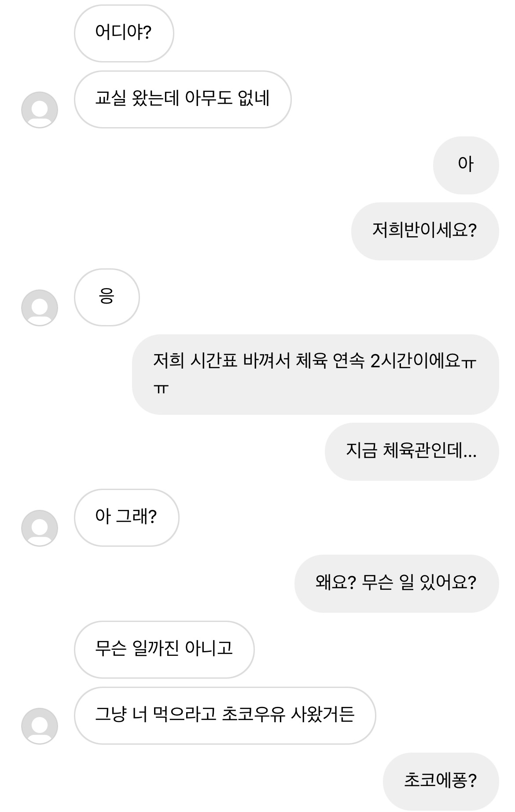Image resolution: width=515 pixels, height=812 pixels.
Task: Open sender avatar next to '초코우유 사왔거든' message
Action: pyautogui.click(x=40, y=726)
